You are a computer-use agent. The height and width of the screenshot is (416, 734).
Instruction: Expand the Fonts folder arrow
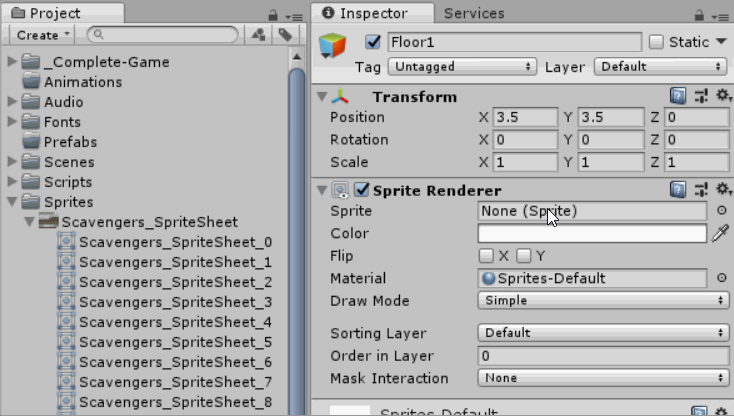[x=12, y=121]
